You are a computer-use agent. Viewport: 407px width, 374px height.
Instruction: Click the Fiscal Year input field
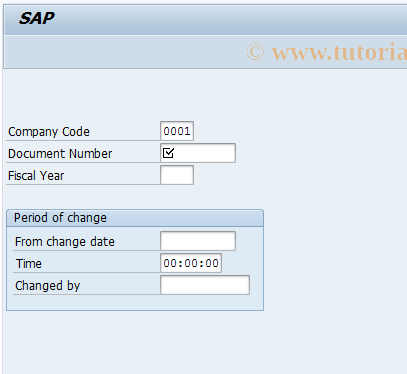click(x=177, y=175)
